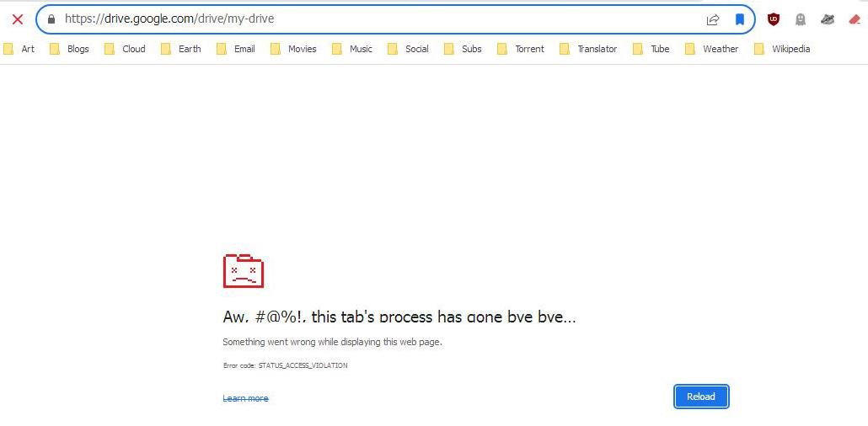This screenshot has width=868, height=426.
Task: Open the Music bookmarks folder
Action: (x=352, y=49)
